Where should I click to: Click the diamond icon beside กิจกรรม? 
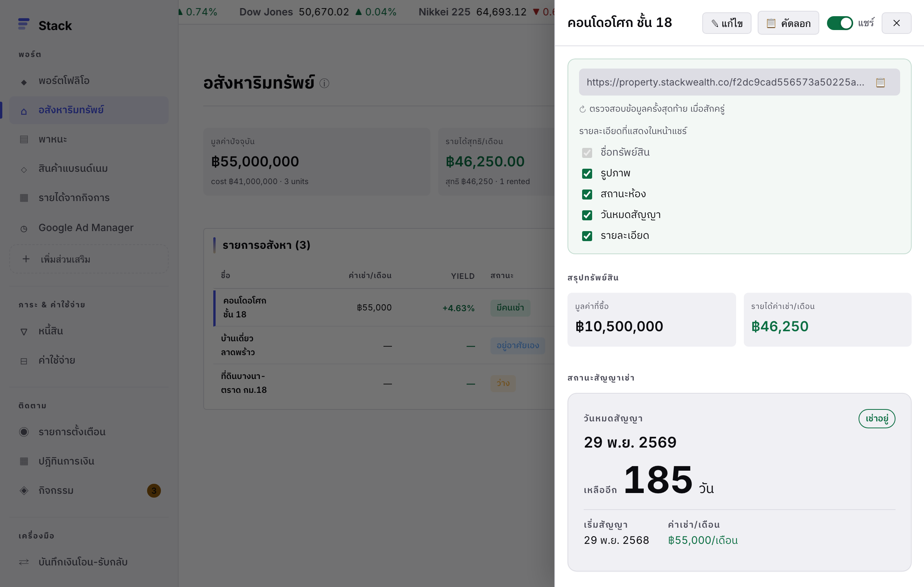(24, 491)
